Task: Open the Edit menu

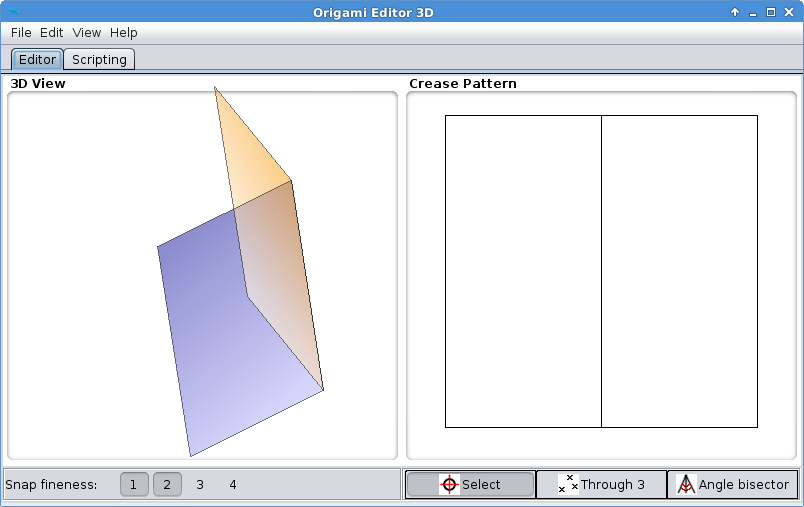Action: pos(52,33)
